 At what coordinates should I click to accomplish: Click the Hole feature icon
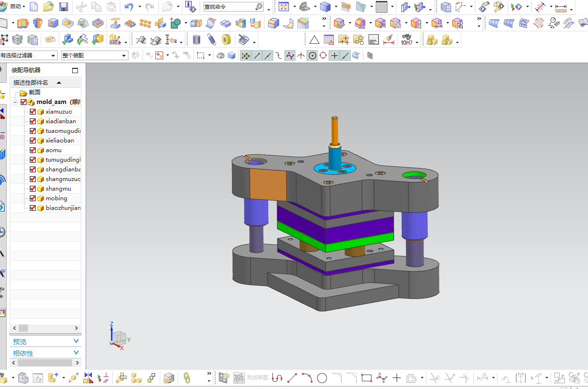pos(53,23)
